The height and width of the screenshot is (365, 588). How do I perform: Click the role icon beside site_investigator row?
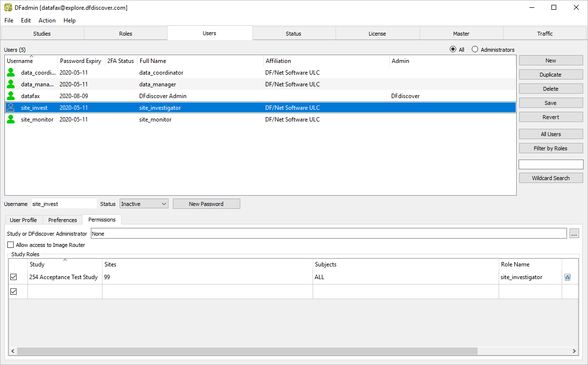pyautogui.click(x=567, y=277)
